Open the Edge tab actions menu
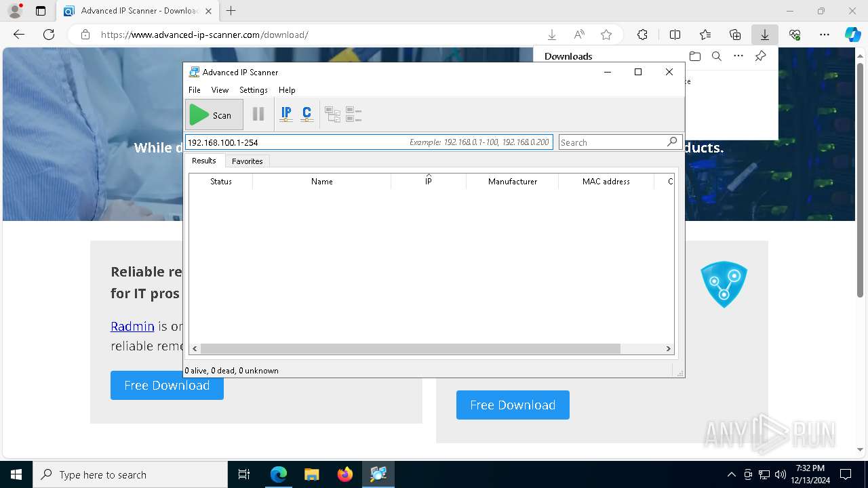868x488 pixels. tap(41, 11)
